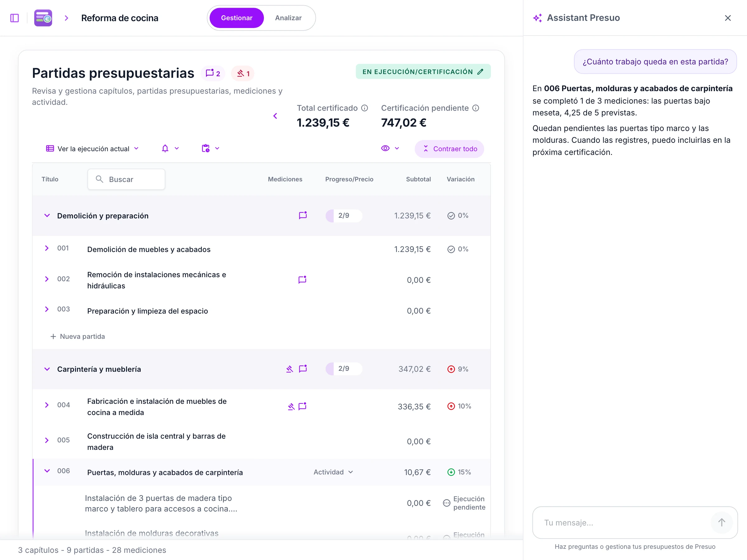Screen dimensions: 747x560
Task: Click Contraer todo button
Action: [449, 149]
